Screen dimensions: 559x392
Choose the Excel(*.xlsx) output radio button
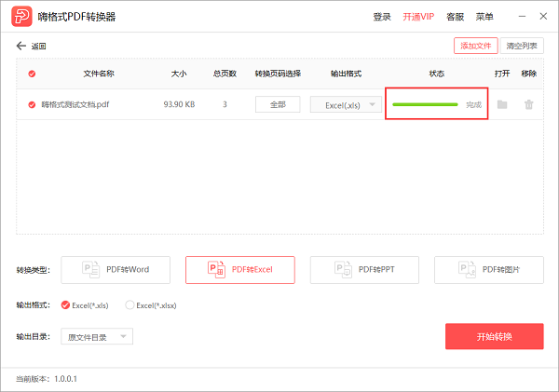[130, 305]
